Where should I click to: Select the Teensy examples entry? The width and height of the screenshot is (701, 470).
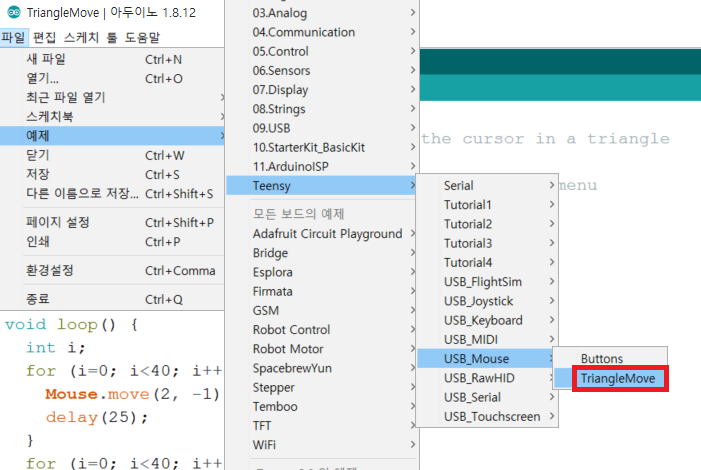point(321,186)
